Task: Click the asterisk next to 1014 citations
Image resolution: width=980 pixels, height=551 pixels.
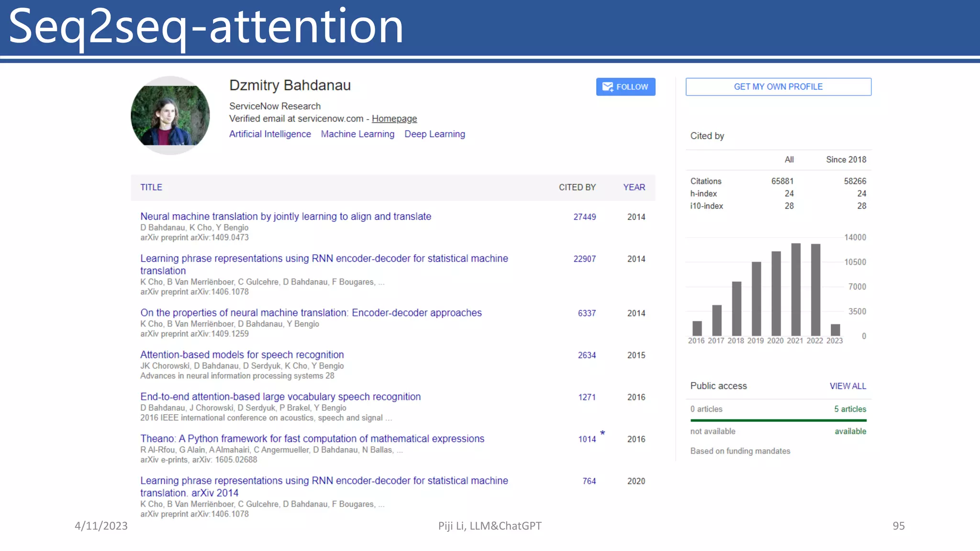Action: (x=602, y=433)
